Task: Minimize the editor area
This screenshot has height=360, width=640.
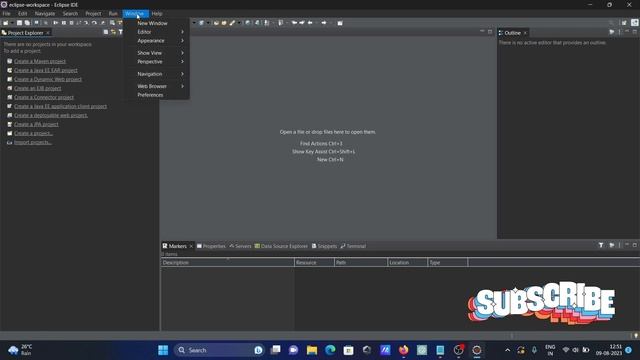Action: (482, 31)
